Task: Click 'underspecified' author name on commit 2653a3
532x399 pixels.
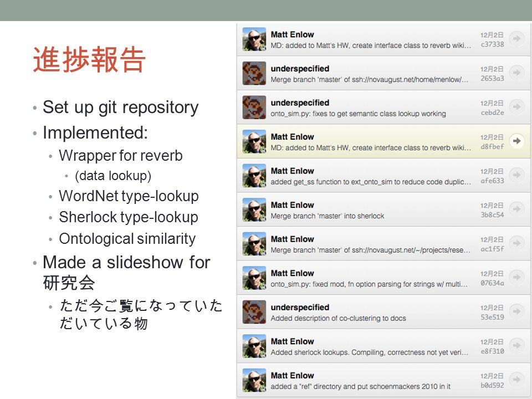Action: (x=300, y=69)
